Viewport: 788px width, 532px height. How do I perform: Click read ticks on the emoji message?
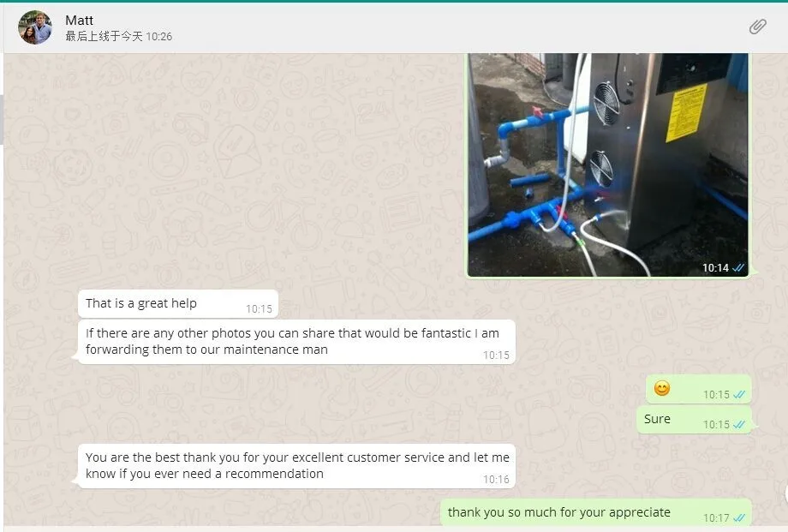739,394
